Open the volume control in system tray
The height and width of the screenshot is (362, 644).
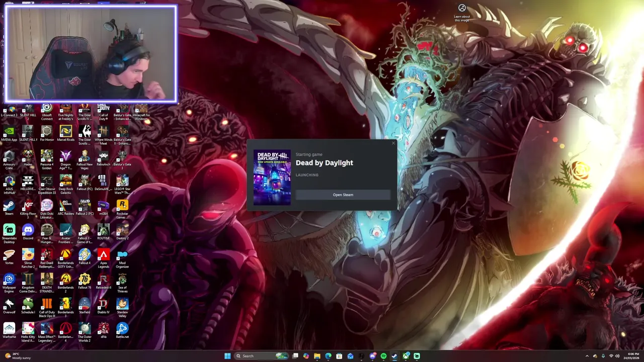click(618, 356)
